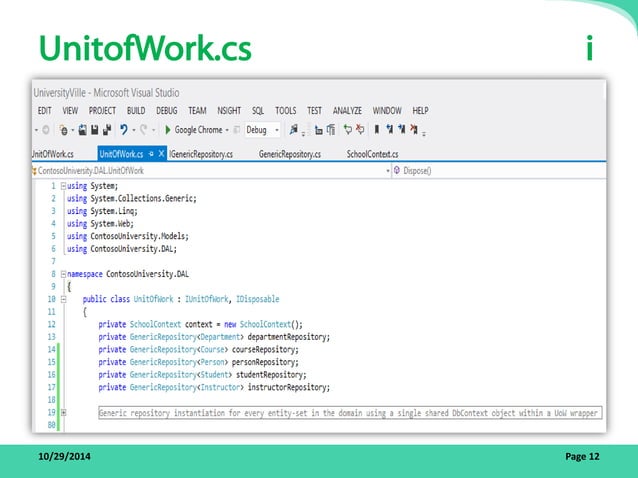Open the BUILD menu

136,110
